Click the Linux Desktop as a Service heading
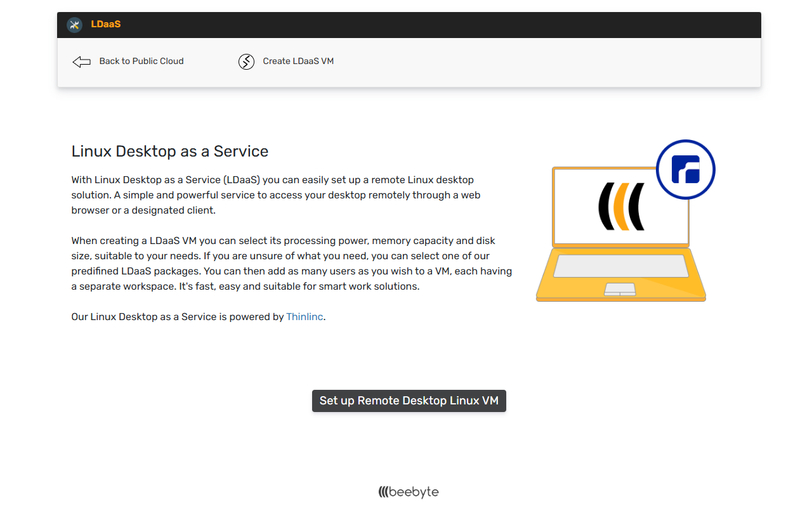The width and height of the screenshot is (812, 509). (x=169, y=151)
